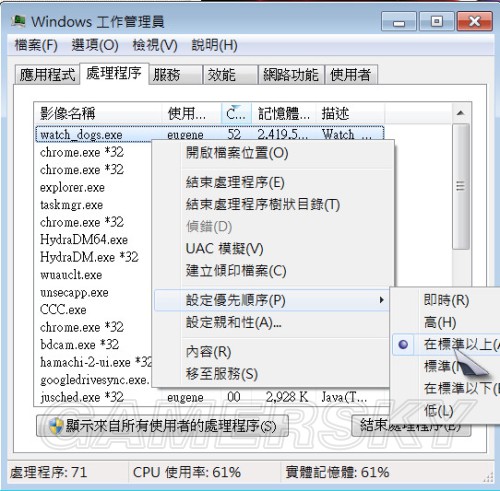This screenshot has height=491, width=500.
Task: Click the 顯示來自所有使用者的處理程序(S) button
Action: point(162,426)
